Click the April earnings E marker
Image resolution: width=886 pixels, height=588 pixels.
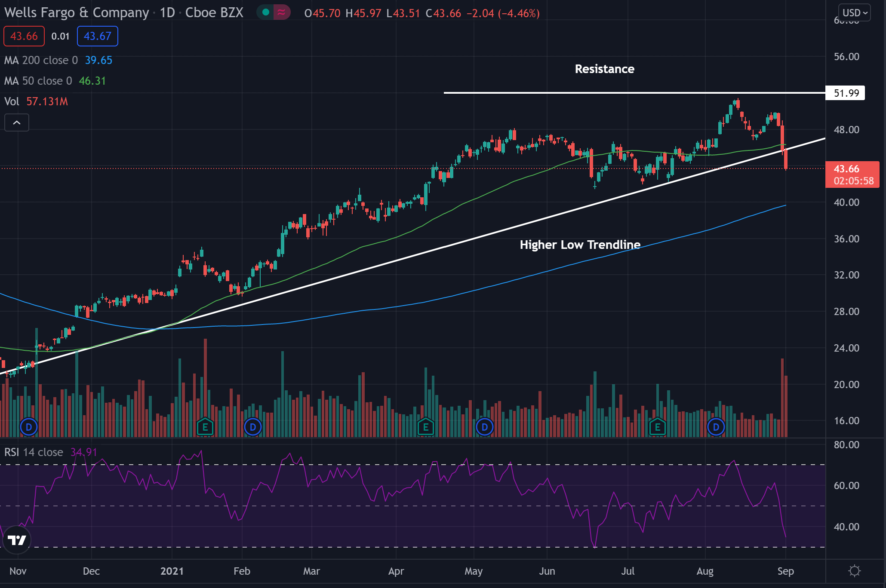click(426, 427)
